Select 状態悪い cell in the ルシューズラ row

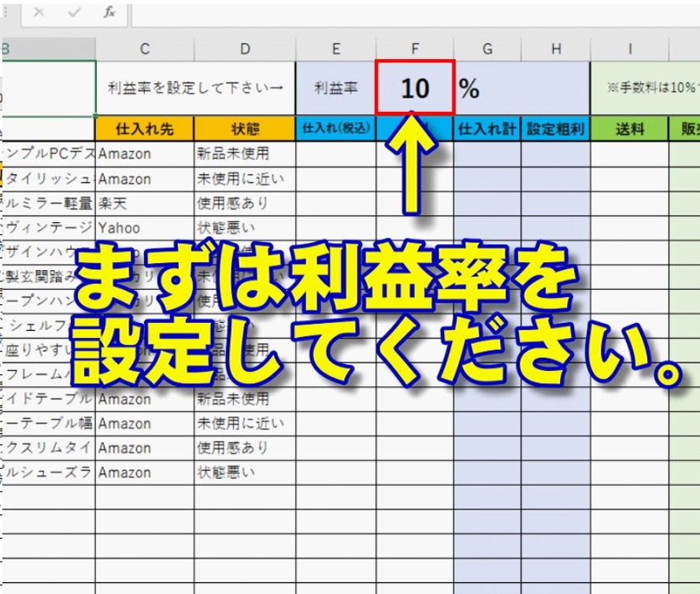[245, 473]
